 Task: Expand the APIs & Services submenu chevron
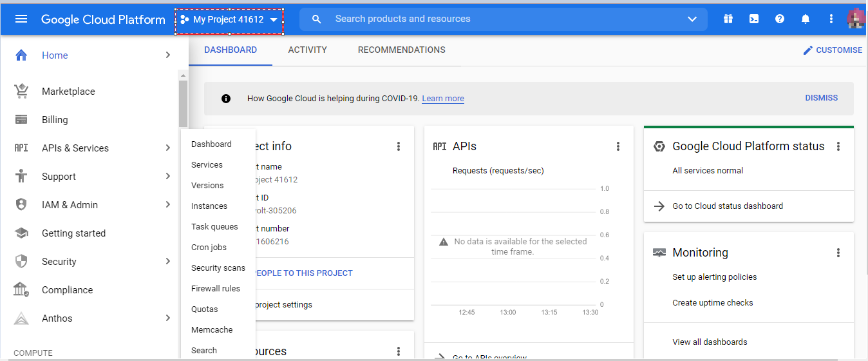pos(167,148)
